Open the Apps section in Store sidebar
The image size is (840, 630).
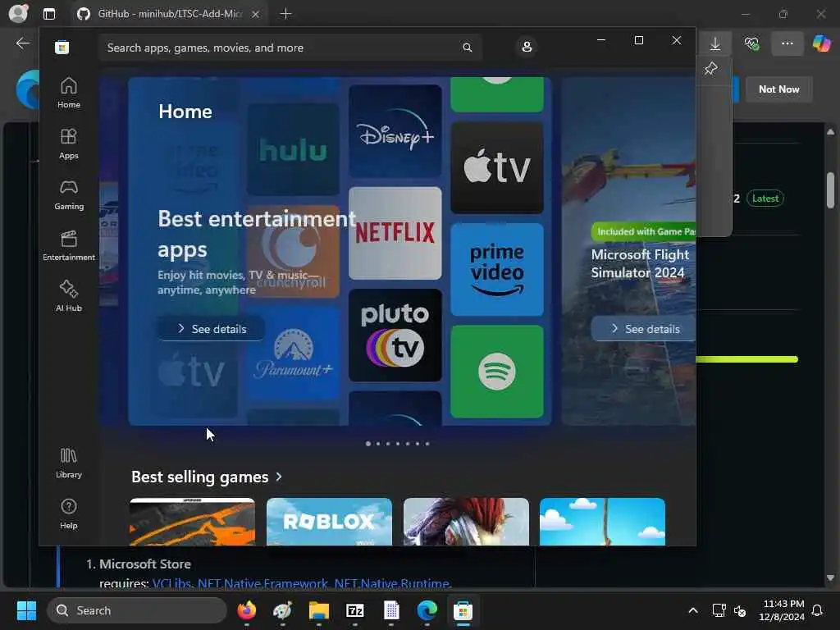(x=69, y=144)
